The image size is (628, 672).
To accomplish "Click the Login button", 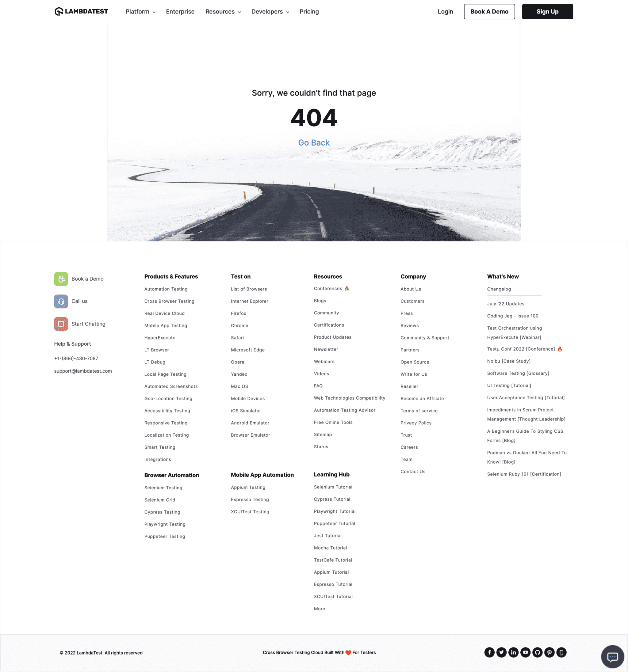I will (445, 11).
